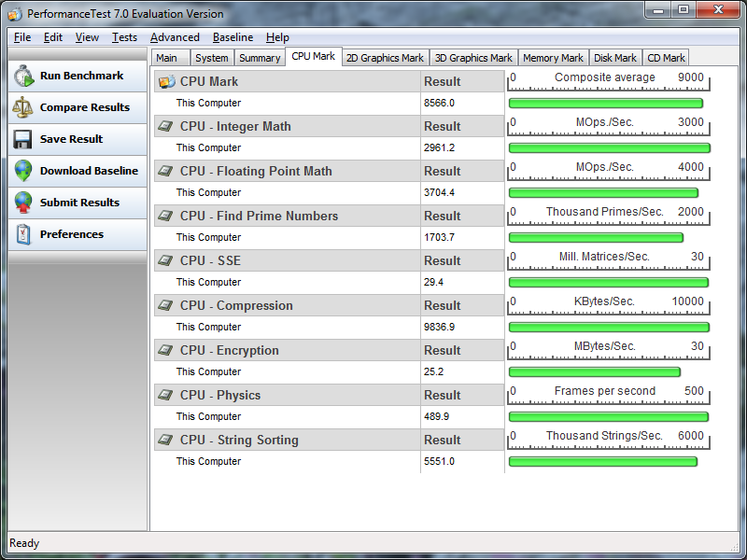Click the CPU - Encryption chip icon
The width and height of the screenshot is (747, 560).
pyautogui.click(x=166, y=351)
